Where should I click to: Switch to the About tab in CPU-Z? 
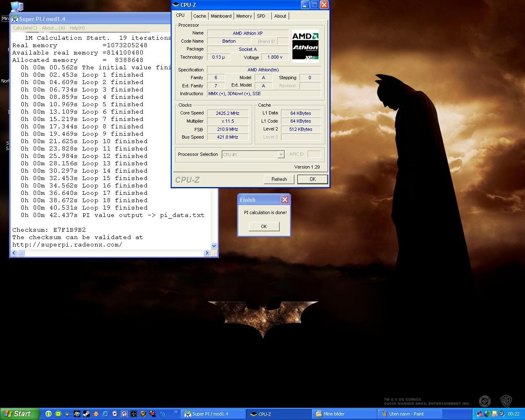coord(280,16)
